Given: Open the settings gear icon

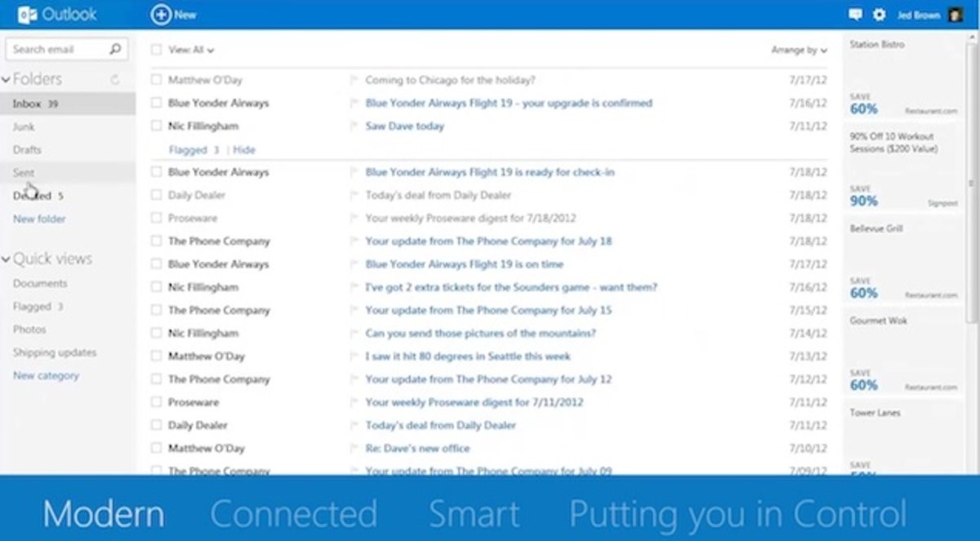Looking at the screenshot, I should (879, 15).
